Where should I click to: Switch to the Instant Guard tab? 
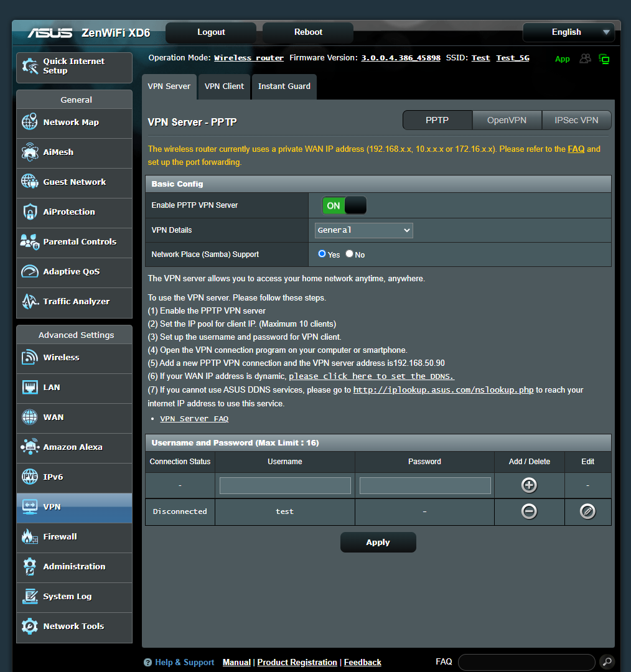tap(284, 86)
